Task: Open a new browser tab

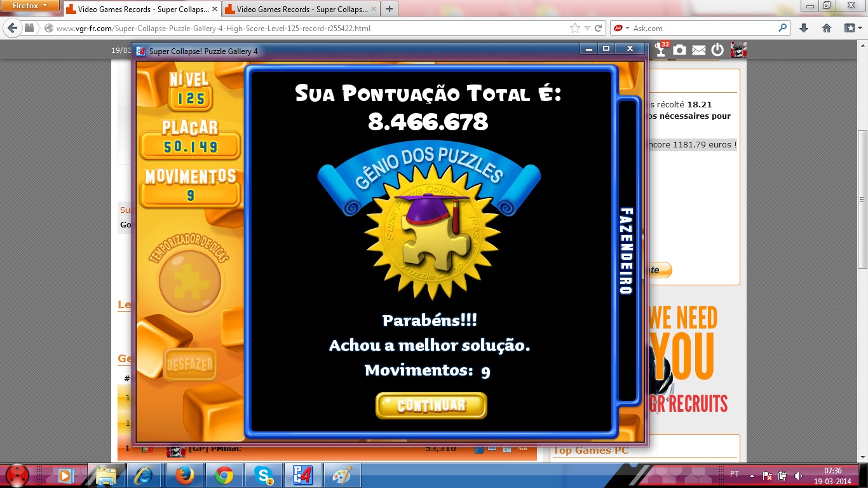Action: coord(389,9)
